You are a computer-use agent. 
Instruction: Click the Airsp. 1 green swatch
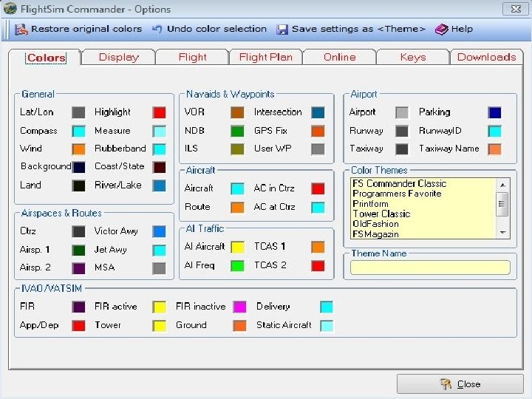78,250
